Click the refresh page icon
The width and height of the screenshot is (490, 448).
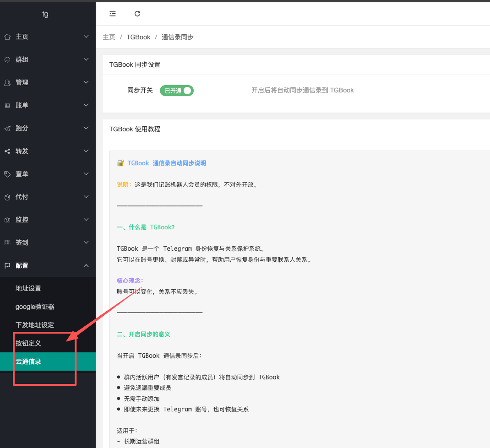pos(137,14)
